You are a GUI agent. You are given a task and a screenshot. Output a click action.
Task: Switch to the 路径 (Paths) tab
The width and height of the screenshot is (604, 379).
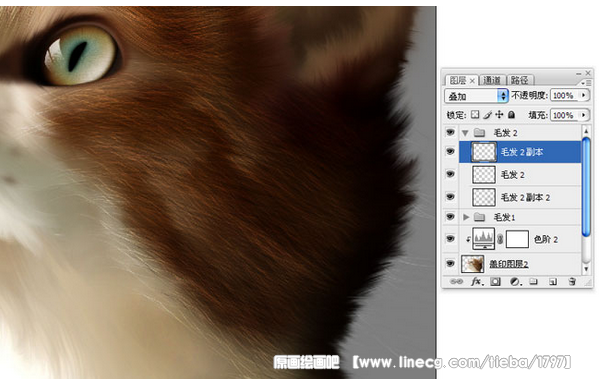pos(519,80)
